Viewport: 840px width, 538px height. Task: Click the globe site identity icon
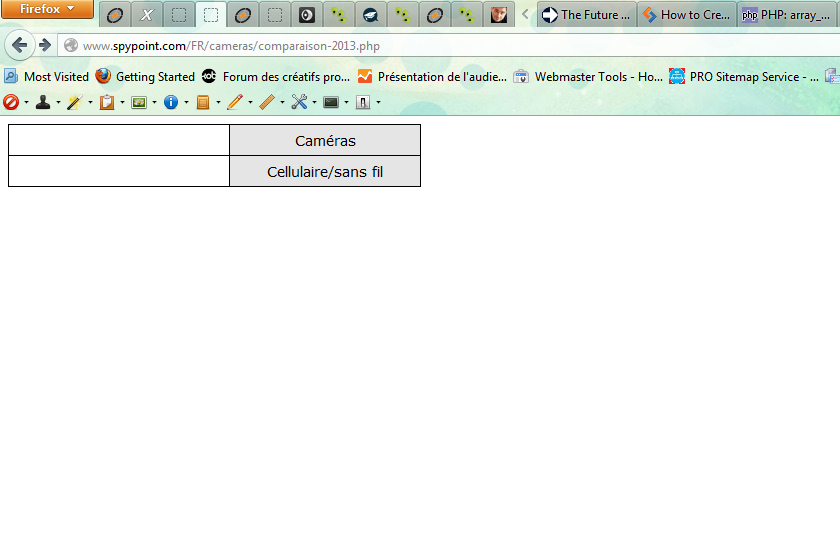coord(71,46)
